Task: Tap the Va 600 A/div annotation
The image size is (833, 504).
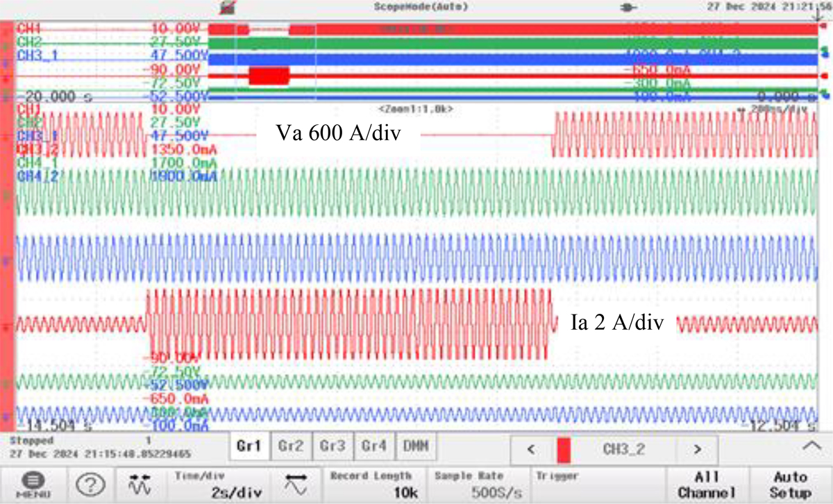Action: (x=338, y=134)
